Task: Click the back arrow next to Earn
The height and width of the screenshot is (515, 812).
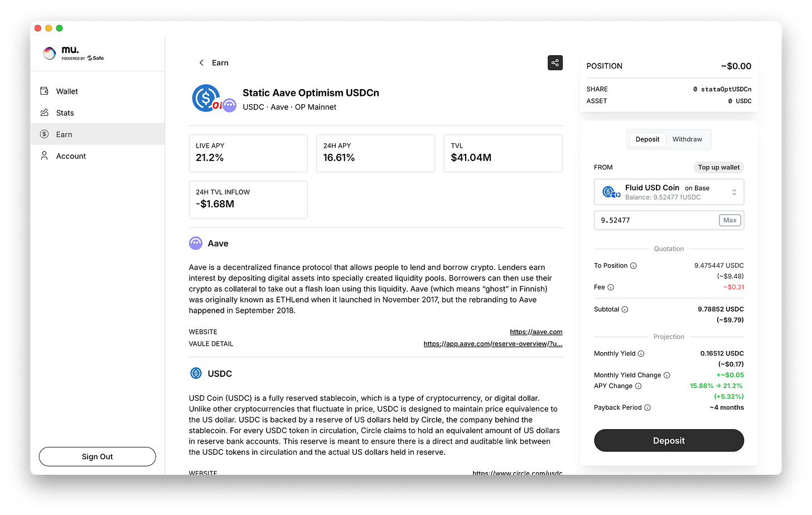Action: pyautogui.click(x=201, y=62)
